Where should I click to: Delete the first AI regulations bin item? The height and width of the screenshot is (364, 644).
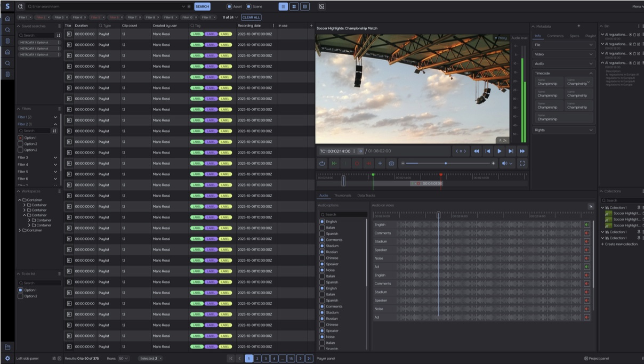[634, 35]
